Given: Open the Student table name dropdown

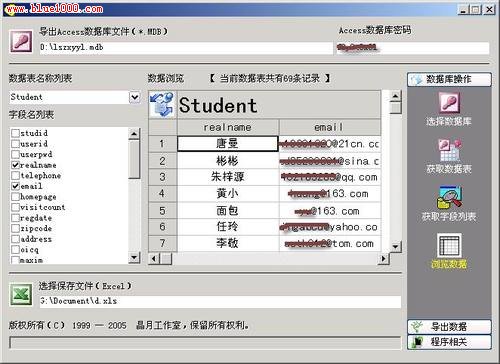Looking at the screenshot, I should pyautogui.click(x=134, y=97).
